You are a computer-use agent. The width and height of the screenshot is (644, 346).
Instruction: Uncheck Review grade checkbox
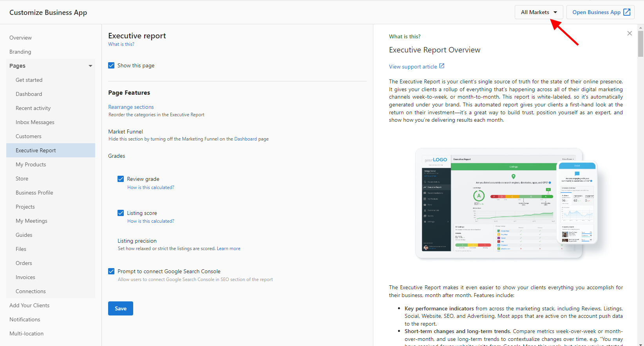tap(121, 179)
